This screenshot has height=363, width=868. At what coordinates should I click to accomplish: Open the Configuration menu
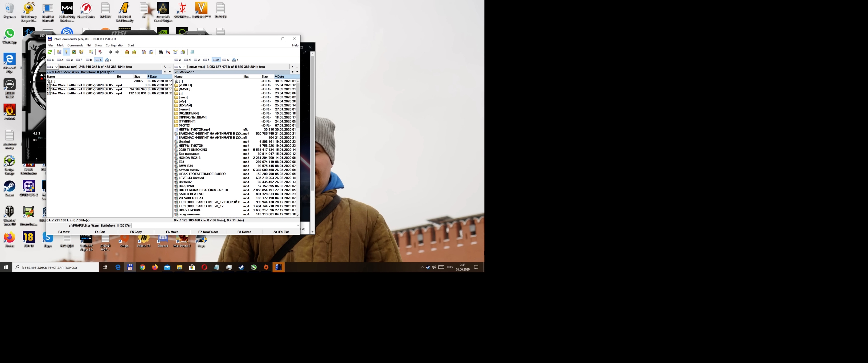point(115,45)
